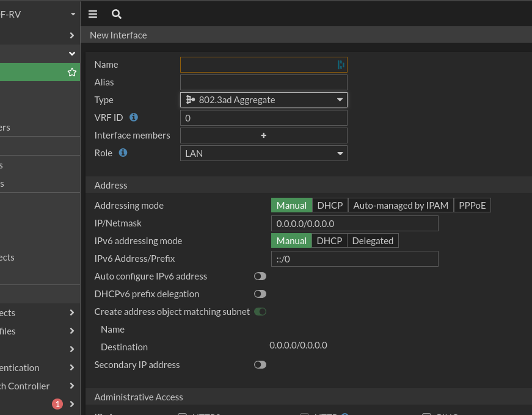This screenshot has height=415, width=532.
Task: Enable Auto configure IPv6 address toggle
Action: 260,276
